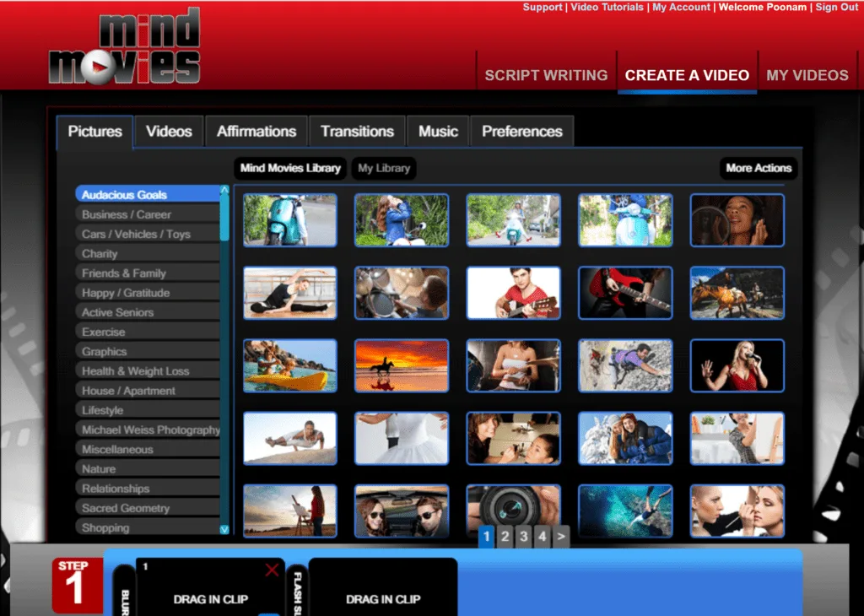864x616 pixels.
Task: Switch to the Affirmations tab
Action: coord(256,131)
